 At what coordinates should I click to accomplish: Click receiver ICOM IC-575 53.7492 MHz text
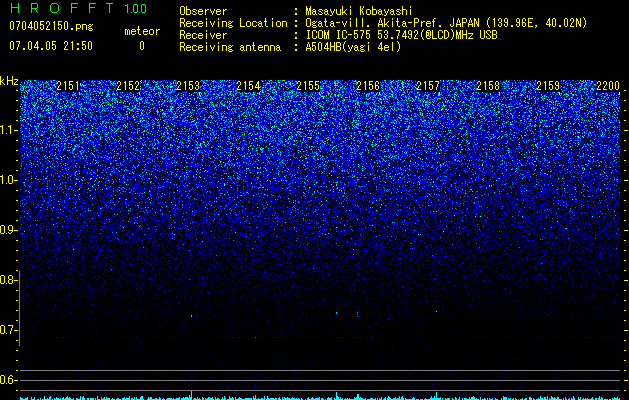[401, 35]
